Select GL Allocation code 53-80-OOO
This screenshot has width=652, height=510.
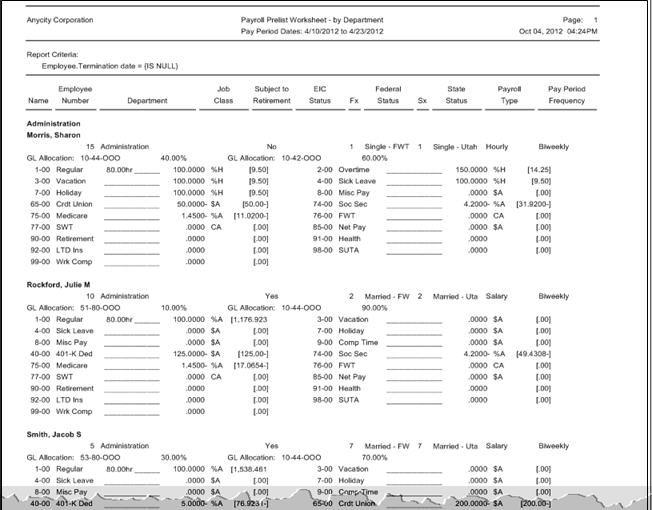[x=100, y=458]
